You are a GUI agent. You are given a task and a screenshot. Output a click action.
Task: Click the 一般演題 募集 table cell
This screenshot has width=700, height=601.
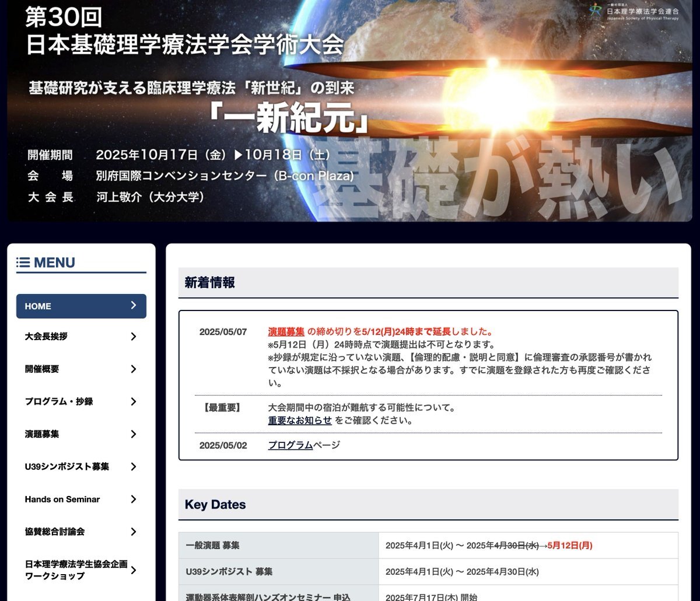tap(278, 546)
